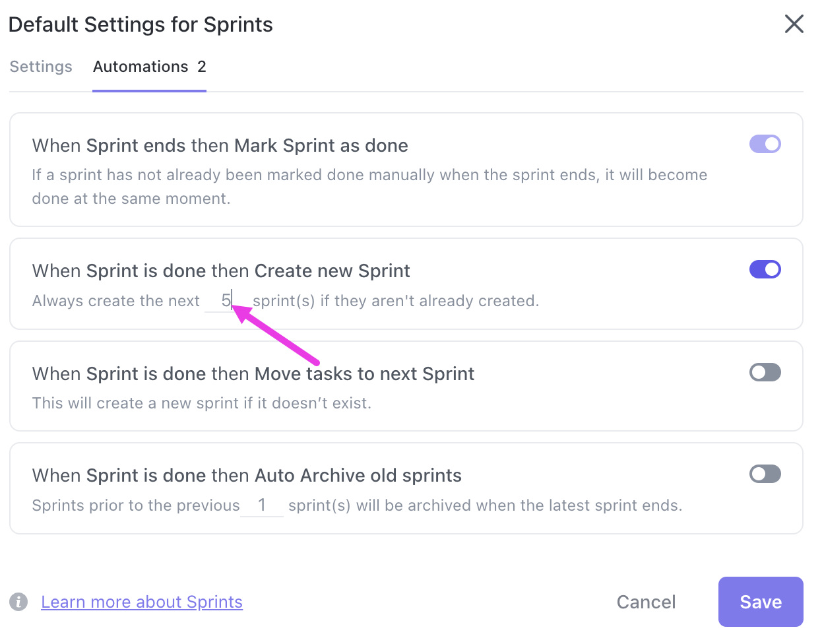This screenshot has height=644, width=822.
Task: Save the sprint settings
Action: 760,602
